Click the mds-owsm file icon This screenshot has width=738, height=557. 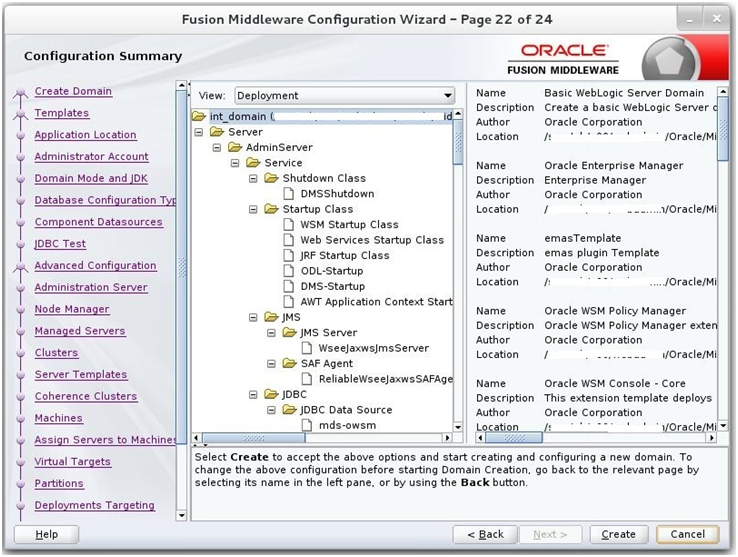pyautogui.click(x=306, y=425)
